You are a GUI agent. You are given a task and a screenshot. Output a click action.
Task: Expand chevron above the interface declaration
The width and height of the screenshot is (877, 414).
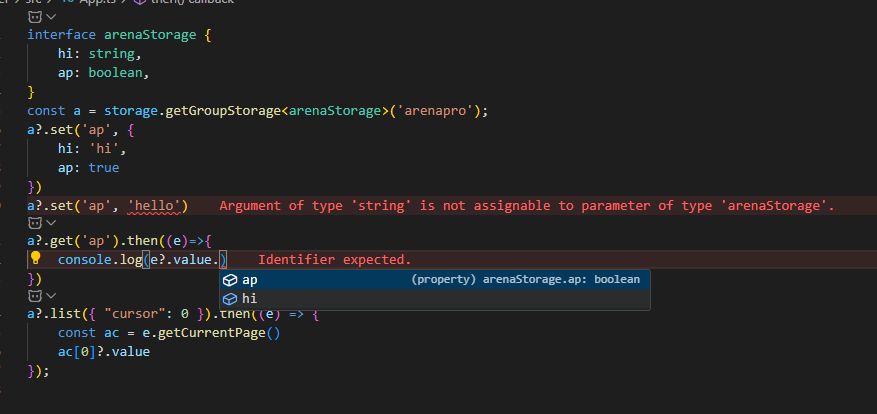pos(51,18)
